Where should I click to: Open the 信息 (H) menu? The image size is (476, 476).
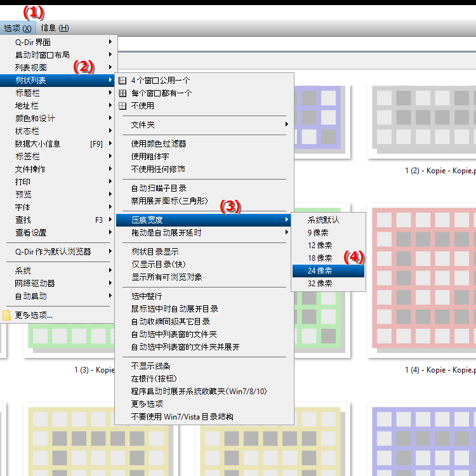pos(55,28)
